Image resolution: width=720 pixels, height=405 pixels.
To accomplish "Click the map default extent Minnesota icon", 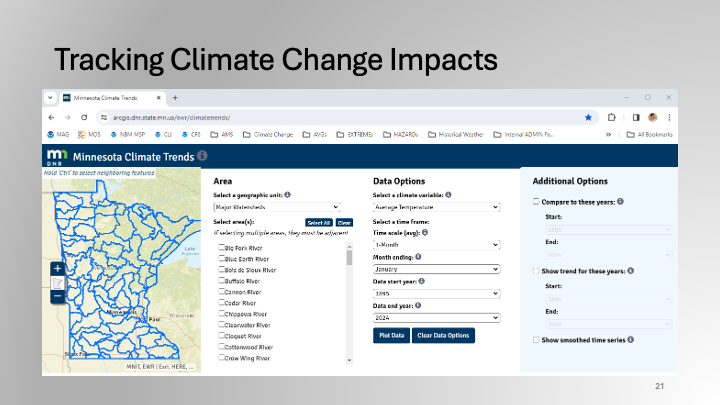I will coord(57,282).
